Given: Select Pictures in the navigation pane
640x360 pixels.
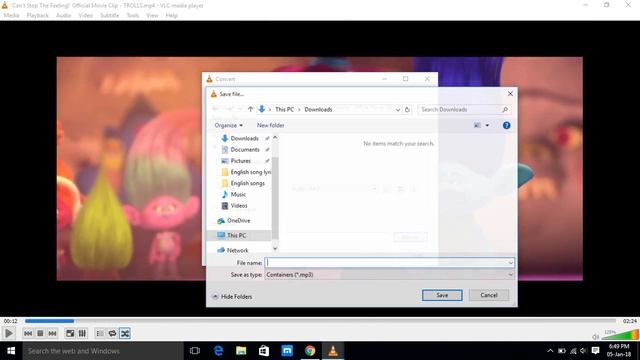Looking at the screenshot, I should coord(241,161).
